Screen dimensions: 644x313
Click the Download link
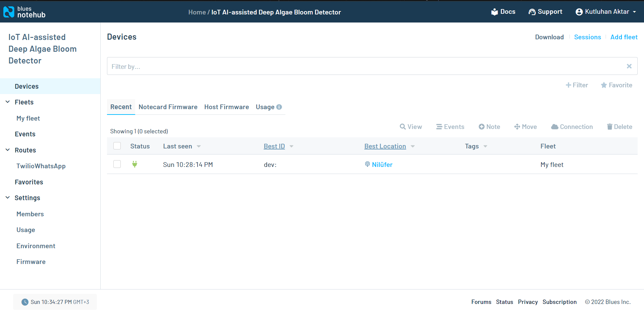click(549, 37)
